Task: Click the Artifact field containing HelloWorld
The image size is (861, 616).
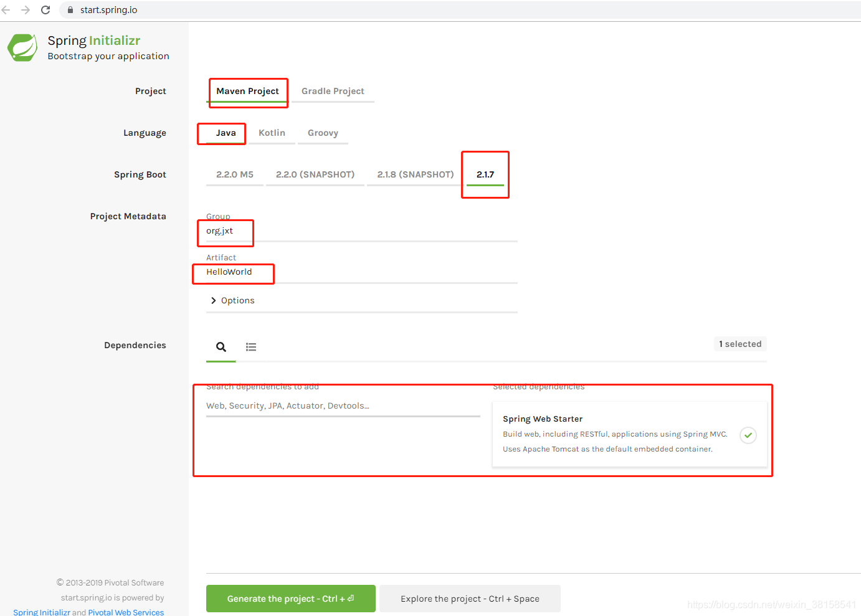Action: tap(362, 272)
